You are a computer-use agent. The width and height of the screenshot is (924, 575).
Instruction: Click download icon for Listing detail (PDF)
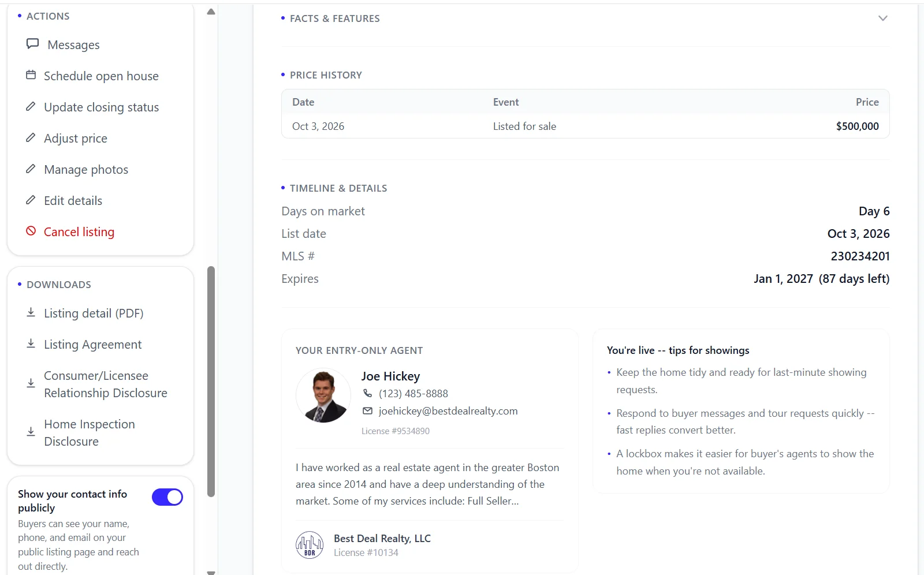coord(31,312)
